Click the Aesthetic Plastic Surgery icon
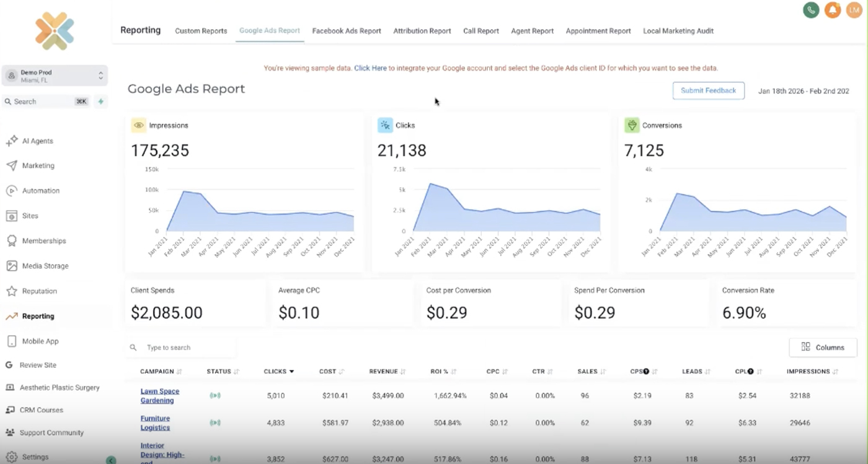This screenshot has width=868, height=464. 9,388
